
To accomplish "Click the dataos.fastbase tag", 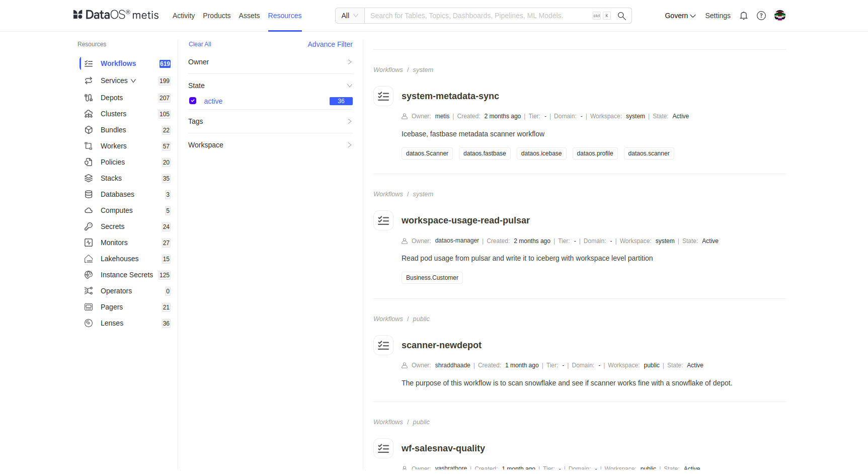I will [x=485, y=153].
